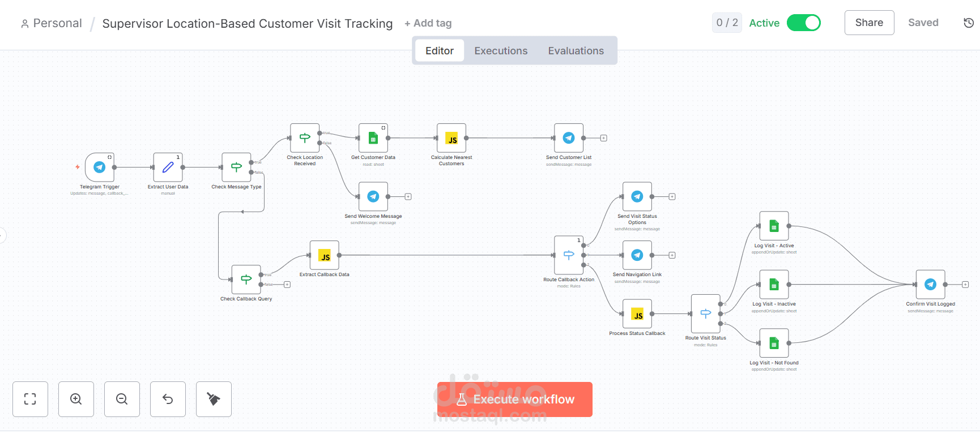
Task: Click plus connector after Send Customer List
Action: [604, 137]
